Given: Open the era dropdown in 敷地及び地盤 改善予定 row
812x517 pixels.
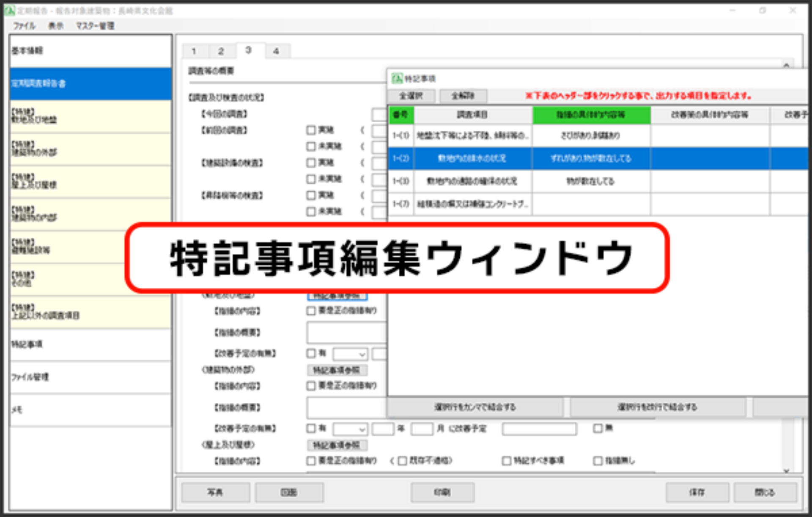Looking at the screenshot, I should pos(350,354).
